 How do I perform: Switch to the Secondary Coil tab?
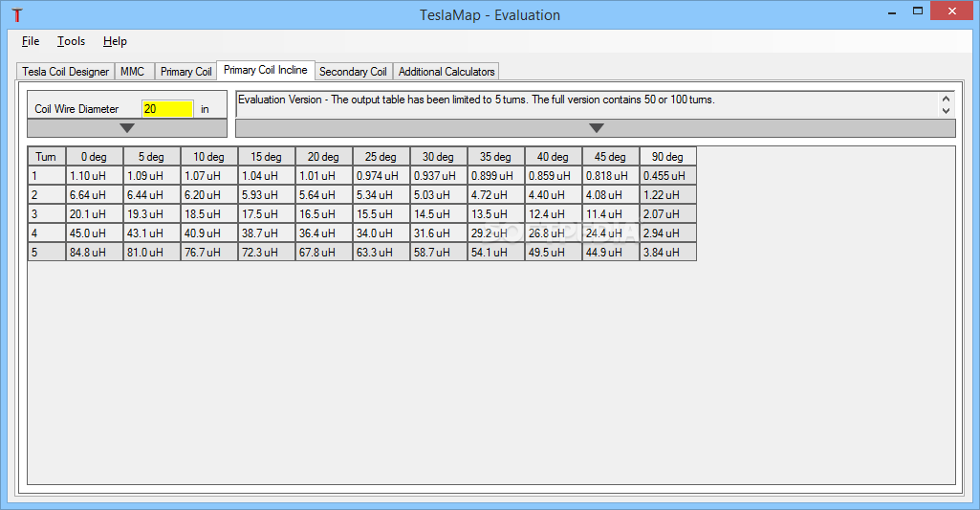pos(353,72)
